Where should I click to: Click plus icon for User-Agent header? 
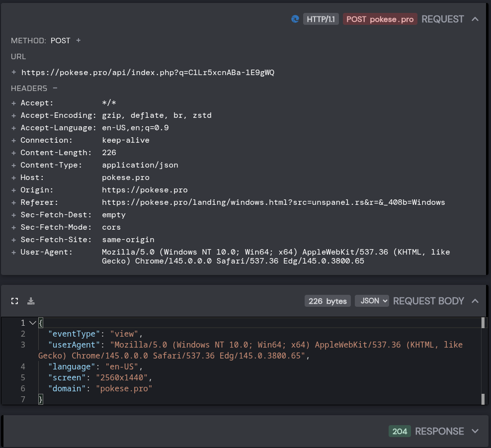click(x=13, y=252)
